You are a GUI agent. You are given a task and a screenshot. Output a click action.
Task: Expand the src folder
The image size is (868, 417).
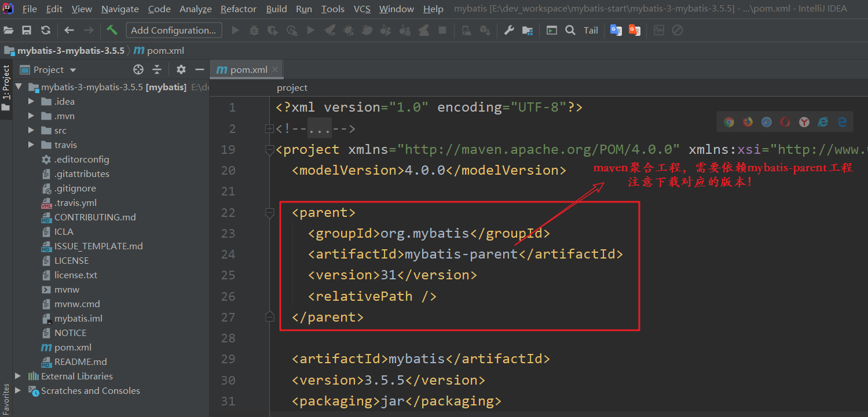31,130
